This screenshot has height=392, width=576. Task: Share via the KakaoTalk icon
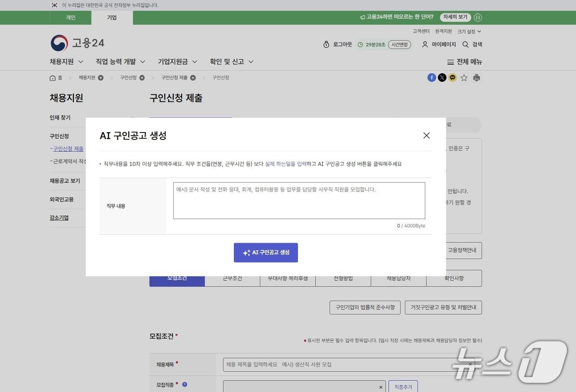point(452,78)
